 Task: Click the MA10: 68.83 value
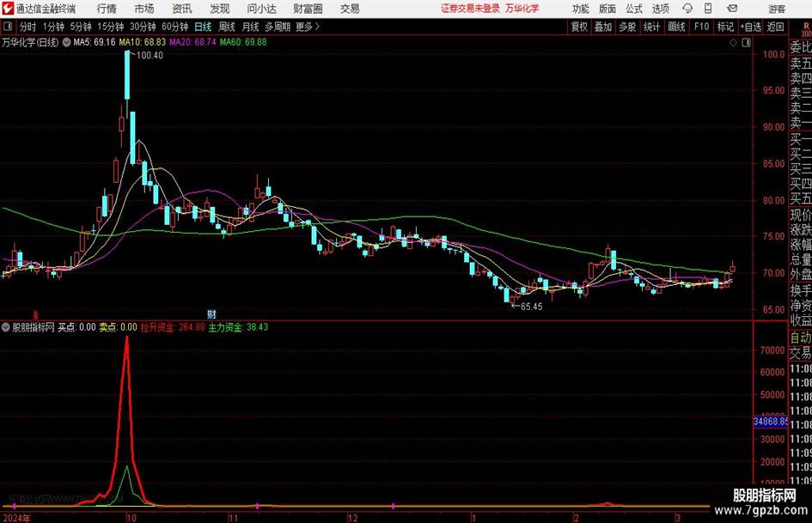pos(143,42)
